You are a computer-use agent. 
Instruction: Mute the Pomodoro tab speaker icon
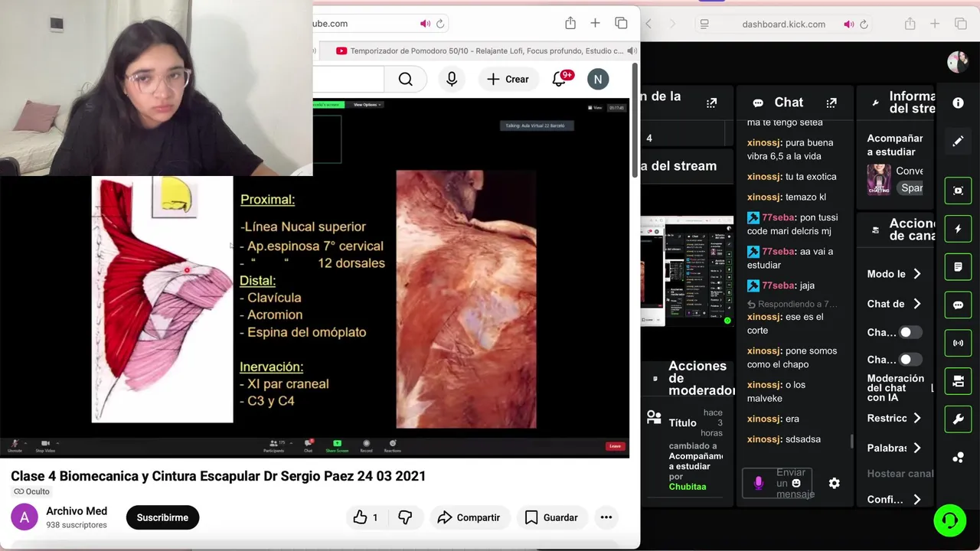click(x=632, y=51)
